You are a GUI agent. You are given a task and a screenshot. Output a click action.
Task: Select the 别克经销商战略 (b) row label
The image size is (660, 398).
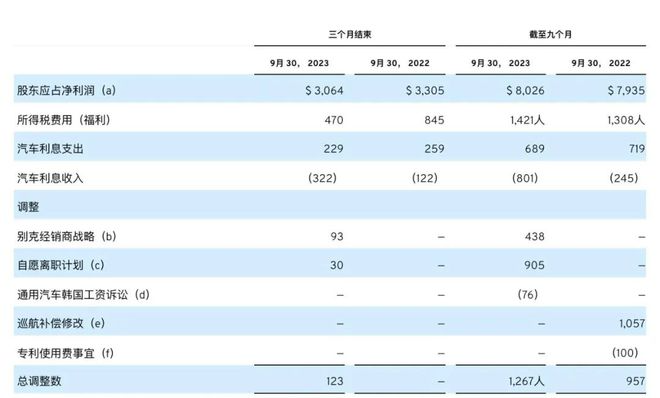pyautogui.click(x=67, y=236)
